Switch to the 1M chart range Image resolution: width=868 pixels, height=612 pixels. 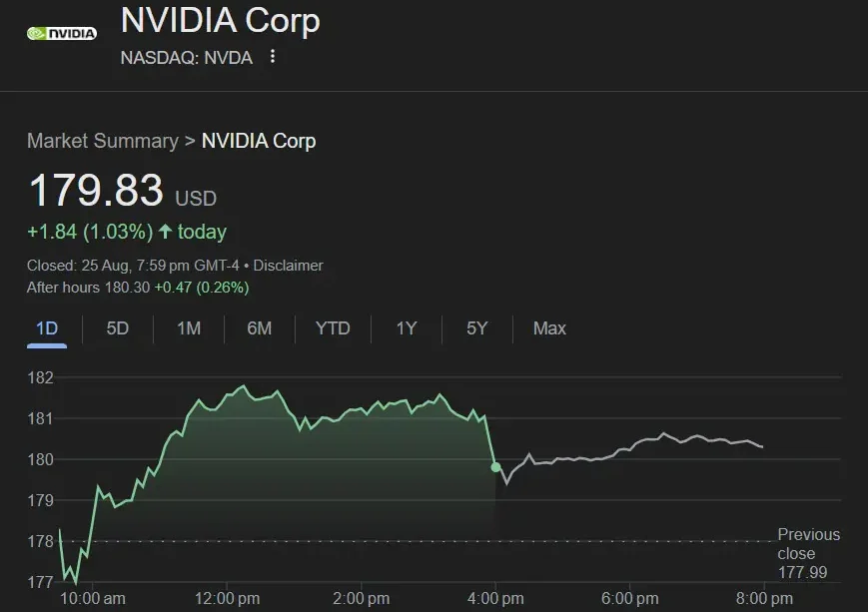tap(189, 328)
